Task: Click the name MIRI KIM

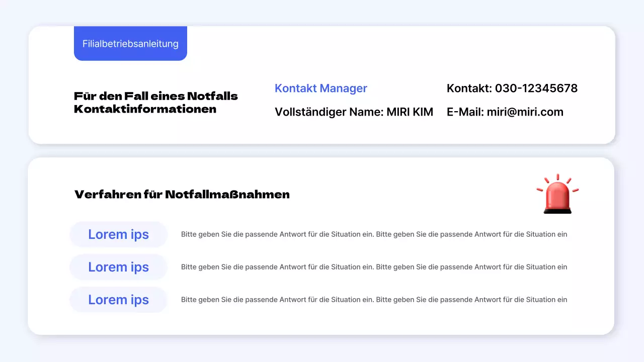Action: (411, 112)
